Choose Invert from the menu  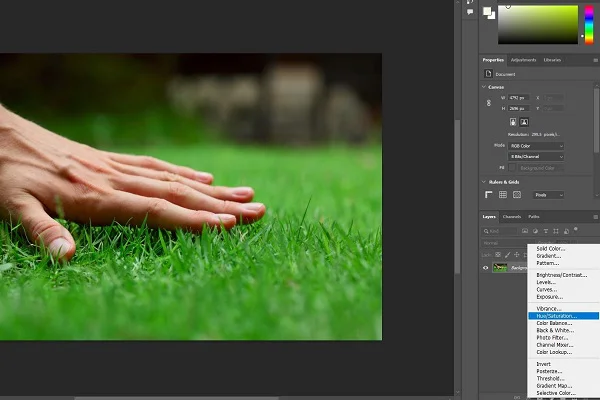point(563,364)
